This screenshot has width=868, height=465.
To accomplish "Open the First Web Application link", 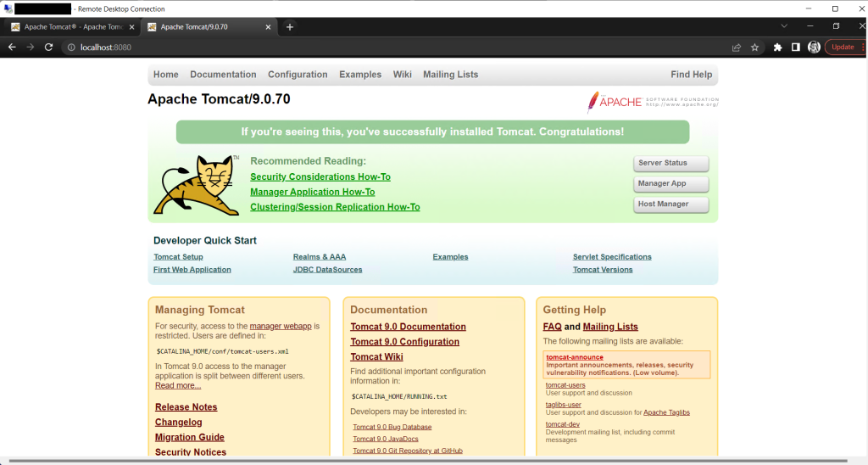I will [x=192, y=269].
